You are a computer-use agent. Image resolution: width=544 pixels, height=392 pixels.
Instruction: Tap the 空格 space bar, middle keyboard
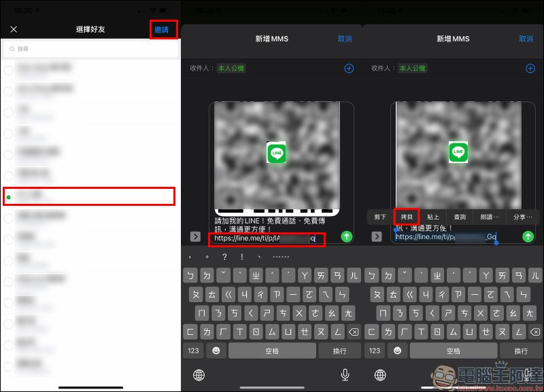click(x=272, y=351)
